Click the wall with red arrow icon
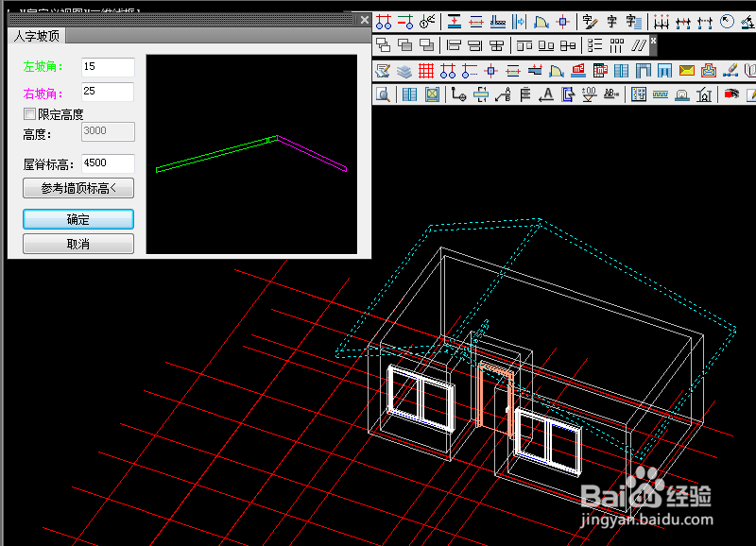Image resolution: width=756 pixels, height=546 pixels. click(455, 22)
